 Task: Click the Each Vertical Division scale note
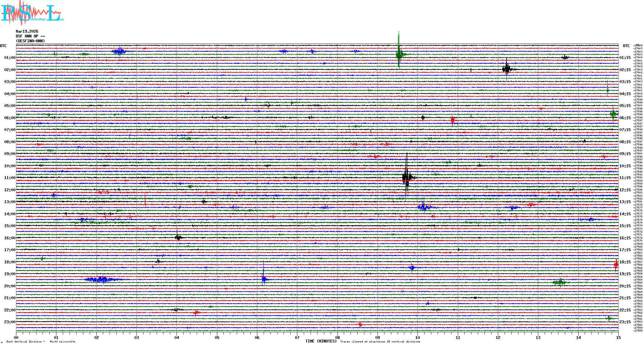(41, 342)
